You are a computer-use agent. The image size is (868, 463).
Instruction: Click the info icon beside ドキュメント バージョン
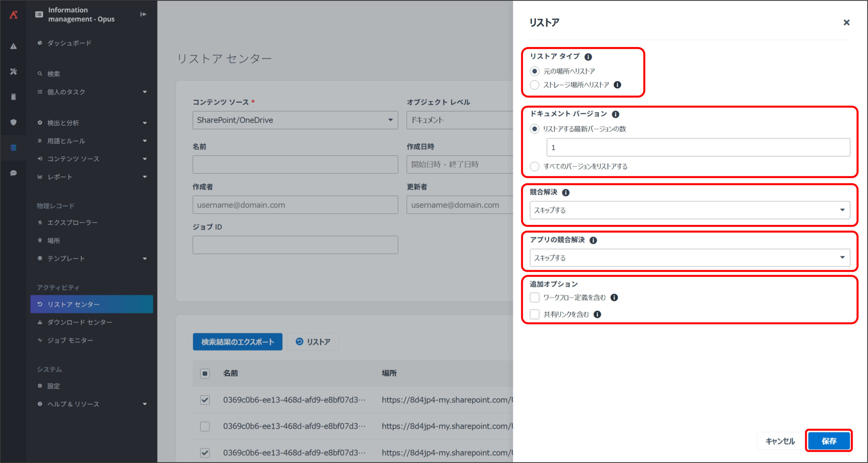[x=615, y=114]
